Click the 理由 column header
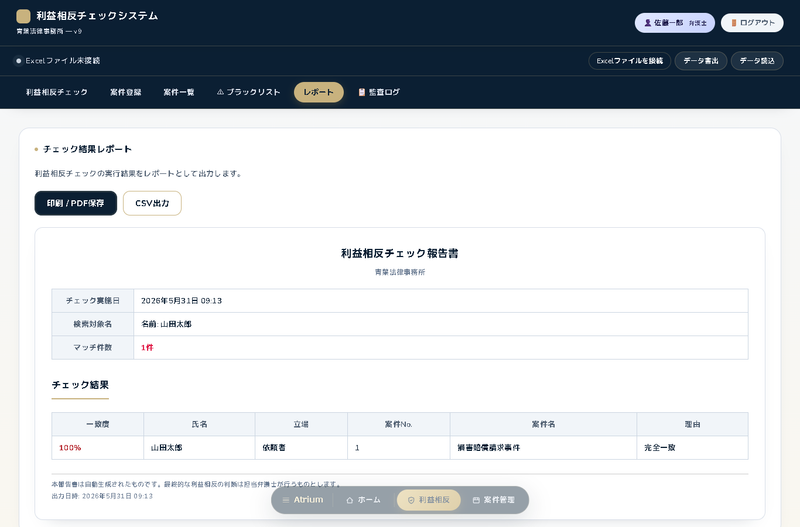This screenshot has height=527, width=800. click(692, 424)
